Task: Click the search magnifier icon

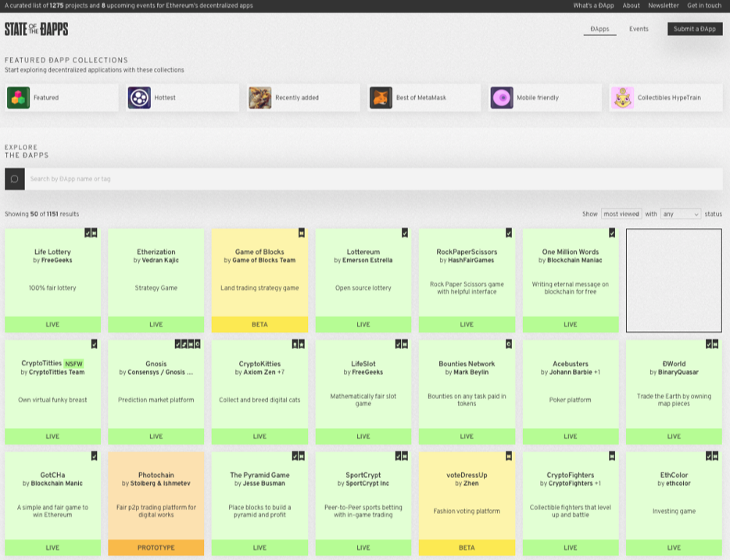Action: (14, 179)
